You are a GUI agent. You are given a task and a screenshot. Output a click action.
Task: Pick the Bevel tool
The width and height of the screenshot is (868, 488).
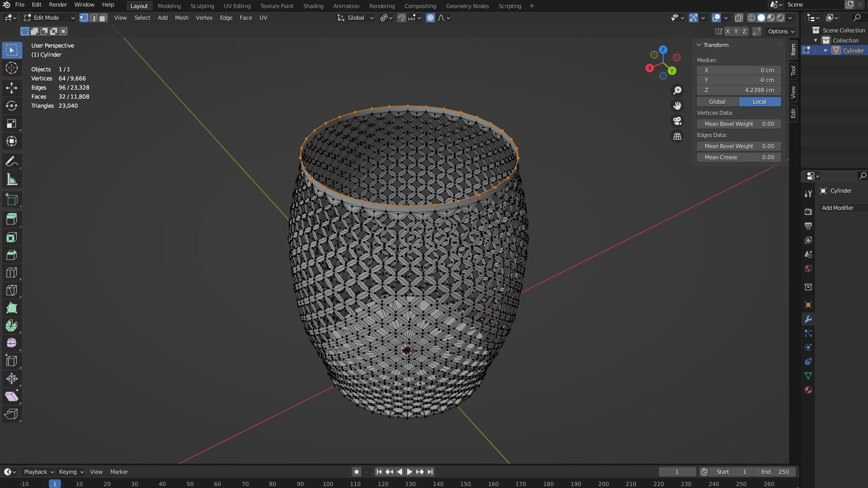12,255
